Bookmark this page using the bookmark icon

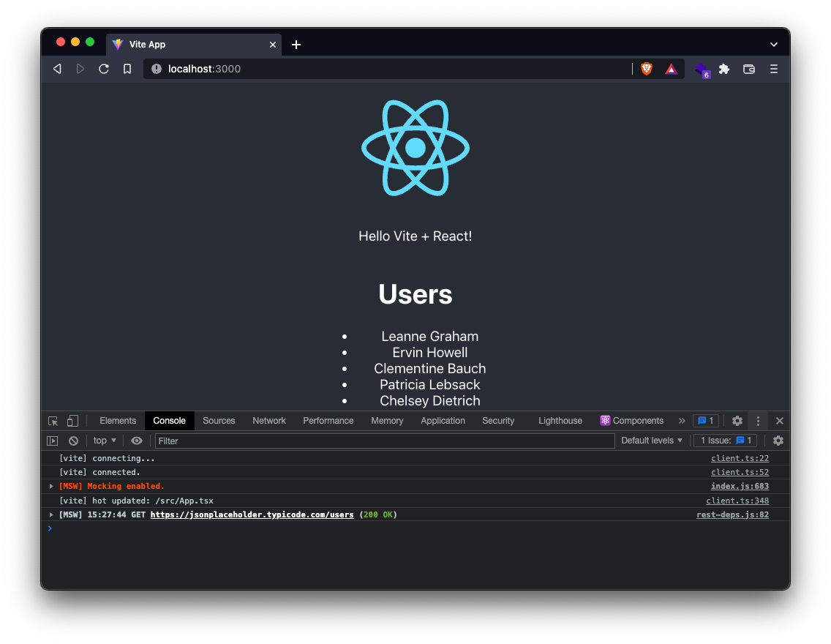click(x=127, y=69)
